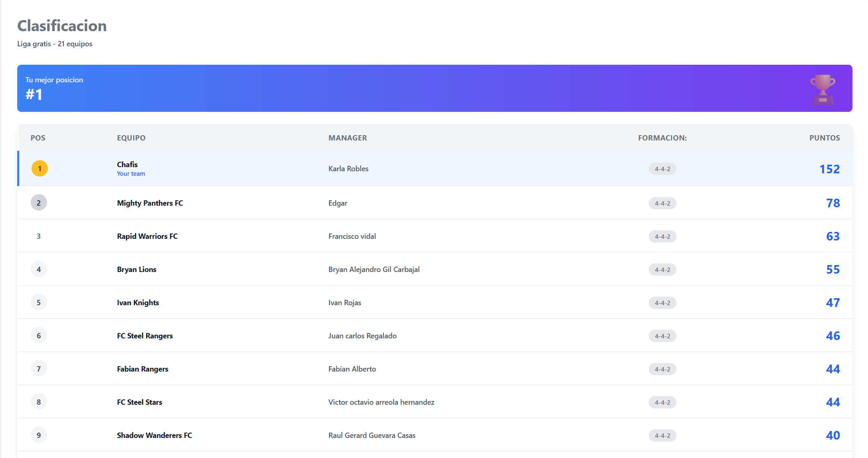Select position badge 4 beside Bryan Lions
868x458 pixels.
click(x=39, y=269)
